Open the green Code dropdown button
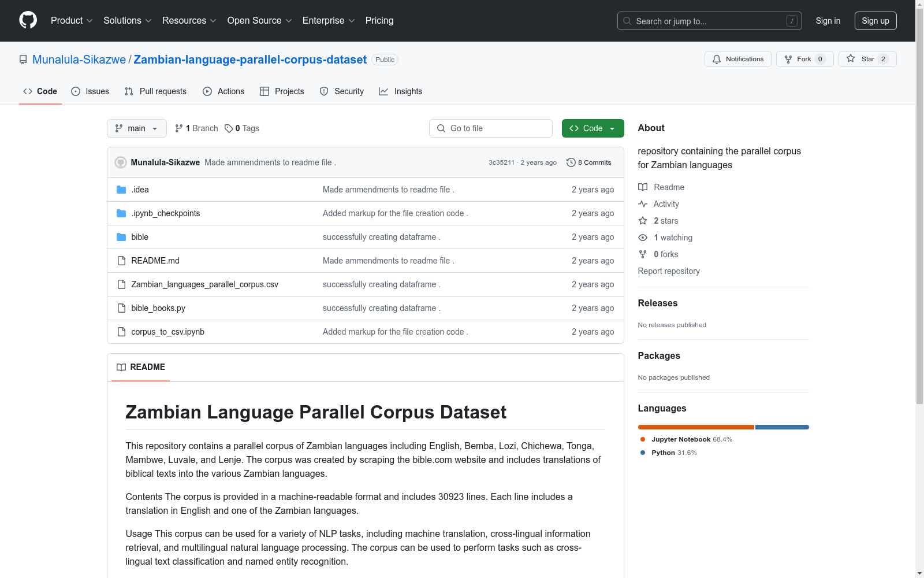This screenshot has height=578, width=924. tap(593, 128)
